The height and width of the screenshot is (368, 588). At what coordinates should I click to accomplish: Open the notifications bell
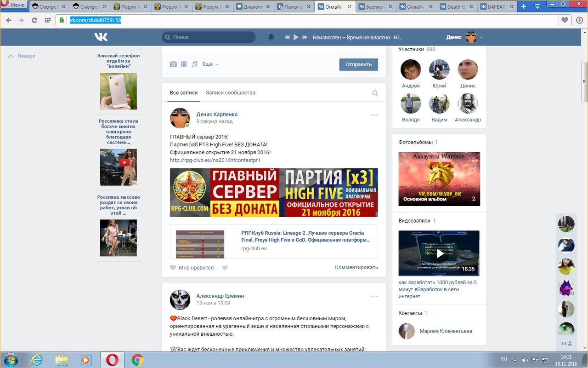pyautogui.click(x=271, y=37)
